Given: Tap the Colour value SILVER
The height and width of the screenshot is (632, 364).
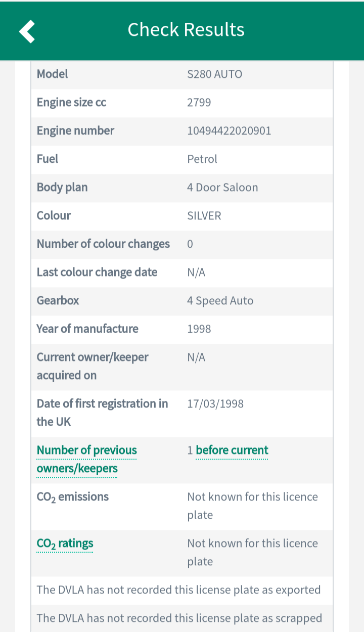Looking at the screenshot, I should coord(204,216).
